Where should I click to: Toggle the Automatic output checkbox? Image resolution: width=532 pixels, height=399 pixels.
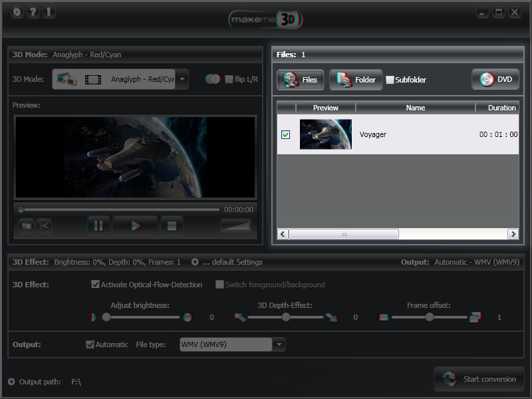pos(90,344)
